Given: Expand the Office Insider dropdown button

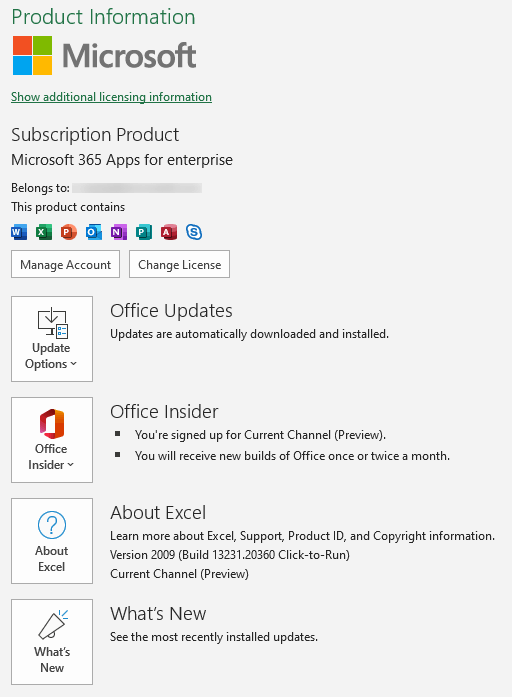Looking at the screenshot, I should tap(52, 440).
